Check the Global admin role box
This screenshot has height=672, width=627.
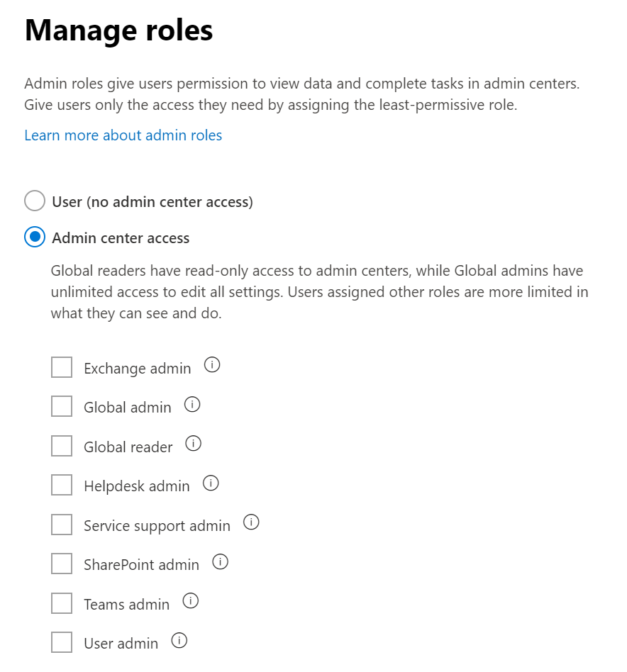point(62,407)
